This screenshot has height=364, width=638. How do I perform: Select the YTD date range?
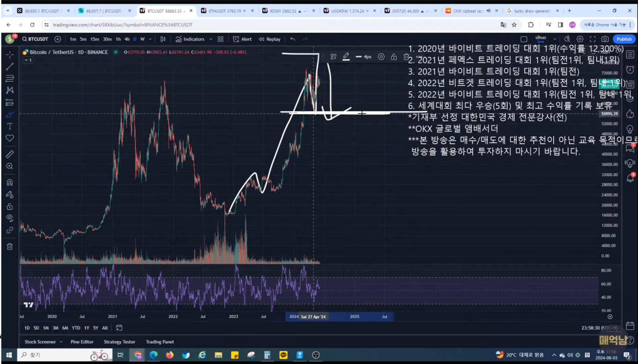pos(76,328)
